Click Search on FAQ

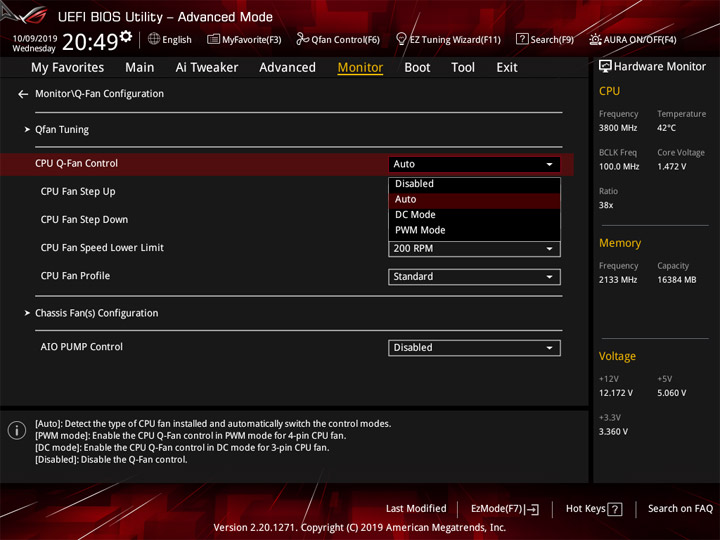[681, 509]
